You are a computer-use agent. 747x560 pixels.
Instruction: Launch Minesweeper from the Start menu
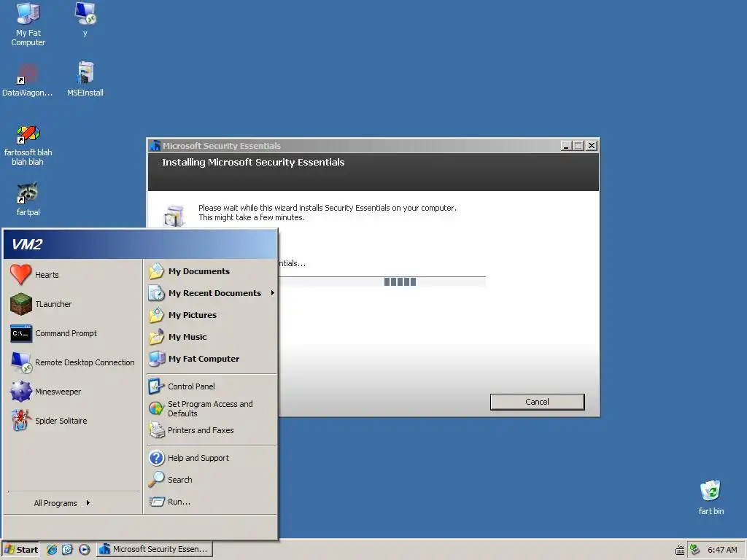coord(74,392)
